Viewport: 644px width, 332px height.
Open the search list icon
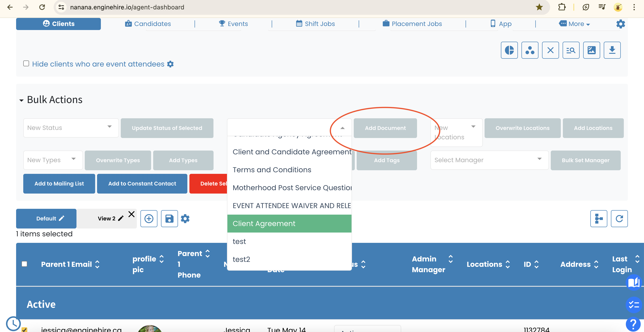click(571, 50)
